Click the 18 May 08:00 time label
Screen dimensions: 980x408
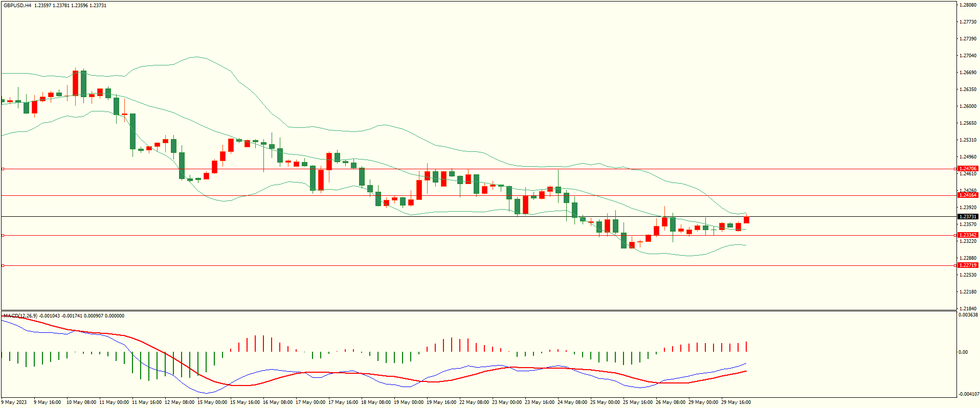click(x=376, y=402)
